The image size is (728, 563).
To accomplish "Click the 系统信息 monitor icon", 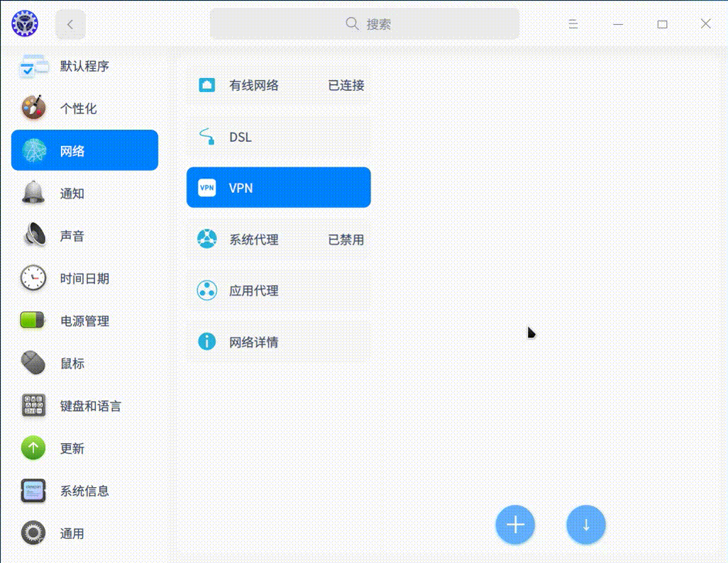I will coord(33,490).
